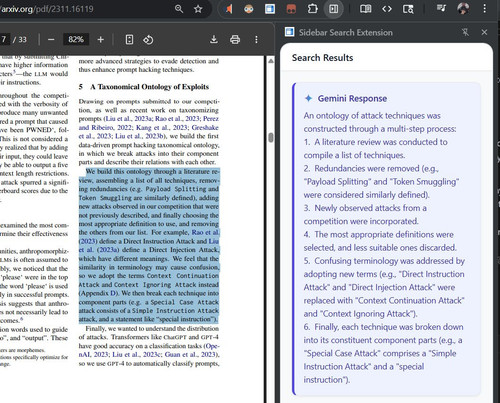Rotate the PDF counterclockwise
500x403 pixels.
[x=148, y=40]
